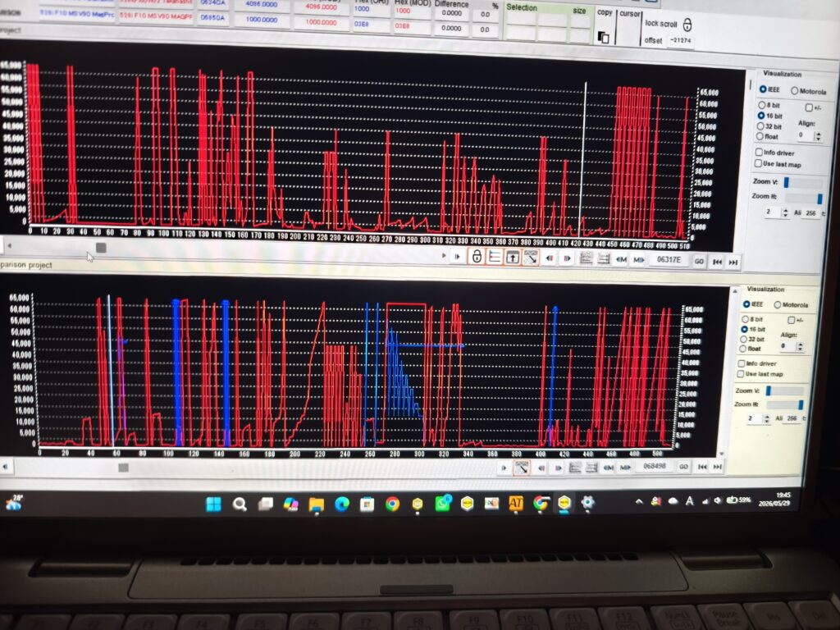Image resolution: width=840 pixels, height=630 pixels.
Task: Open WhatsApp from the taskbar
Action: [443, 504]
